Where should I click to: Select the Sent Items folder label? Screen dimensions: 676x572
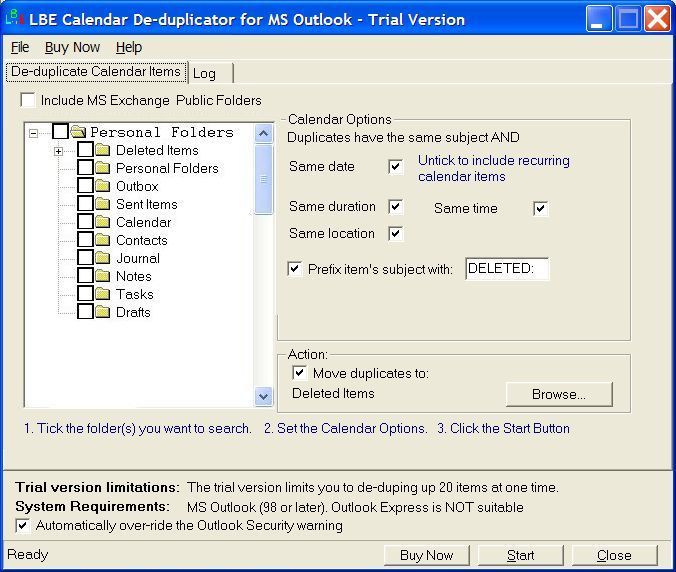point(147,204)
